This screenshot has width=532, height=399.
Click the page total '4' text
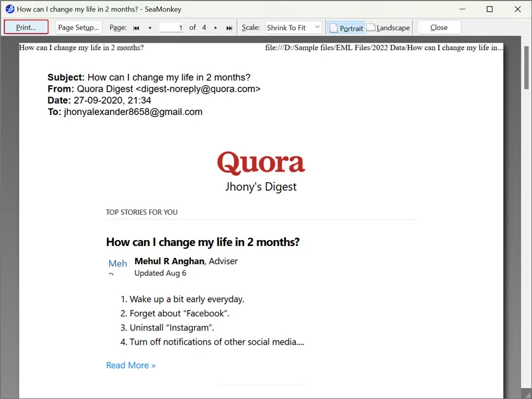tap(204, 27)
